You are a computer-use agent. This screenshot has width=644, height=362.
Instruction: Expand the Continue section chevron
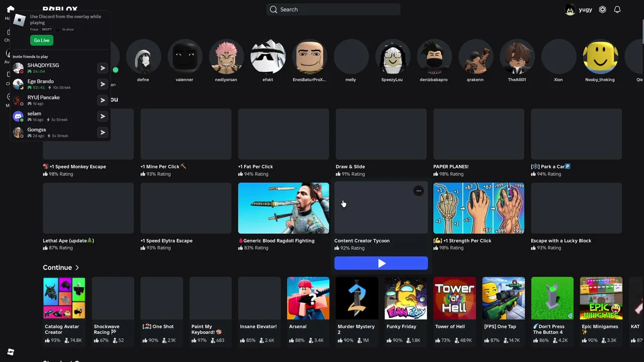(x=77, y=267)
